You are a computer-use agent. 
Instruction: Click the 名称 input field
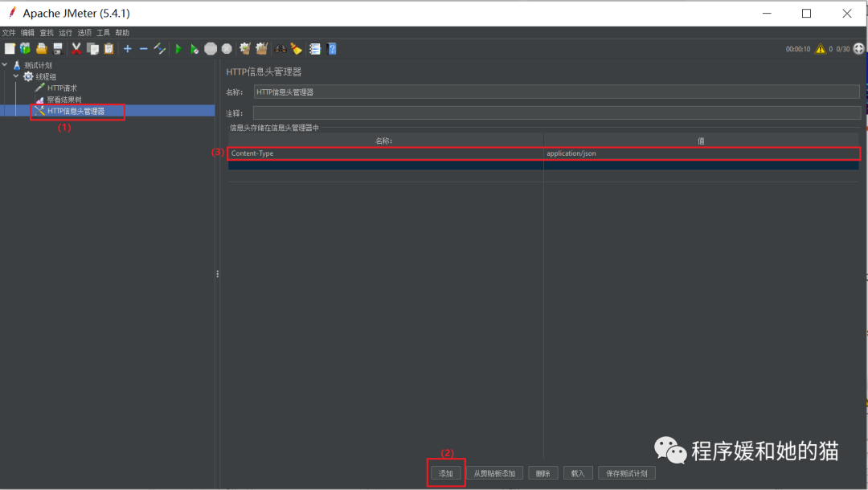pos(556,92)
